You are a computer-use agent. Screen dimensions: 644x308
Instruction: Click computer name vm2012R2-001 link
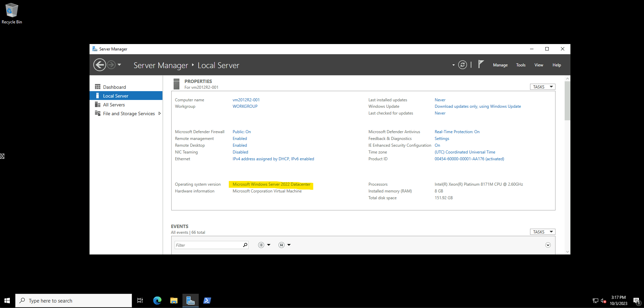pyautogui.click(x=246, y=100)
